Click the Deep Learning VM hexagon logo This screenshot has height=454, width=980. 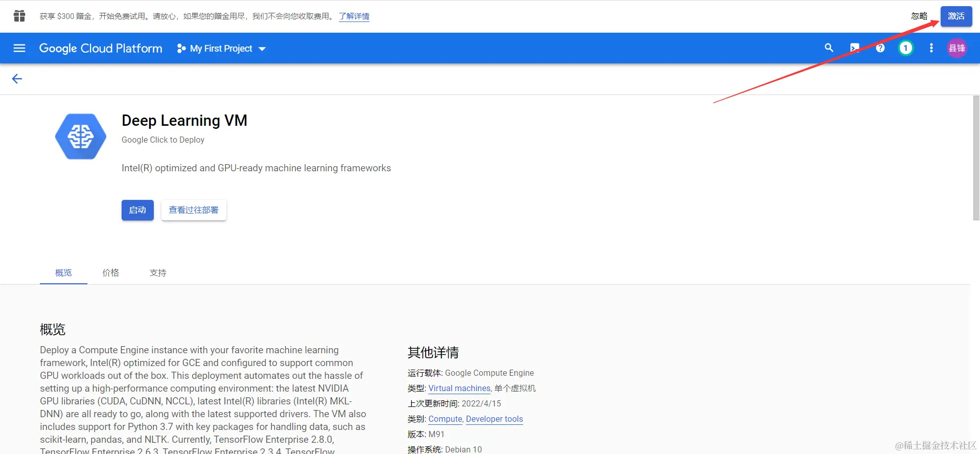(81, 137)
